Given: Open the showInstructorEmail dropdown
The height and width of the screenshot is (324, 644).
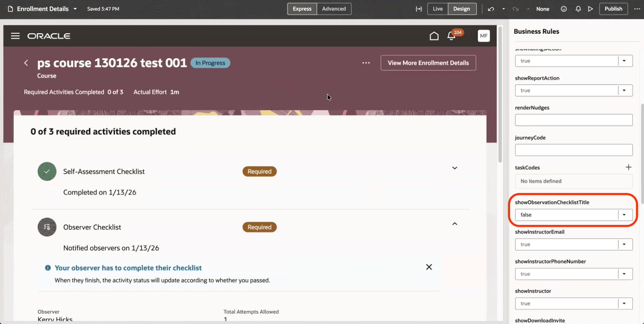Looking at the screenshot, I should tap(625, 244).
